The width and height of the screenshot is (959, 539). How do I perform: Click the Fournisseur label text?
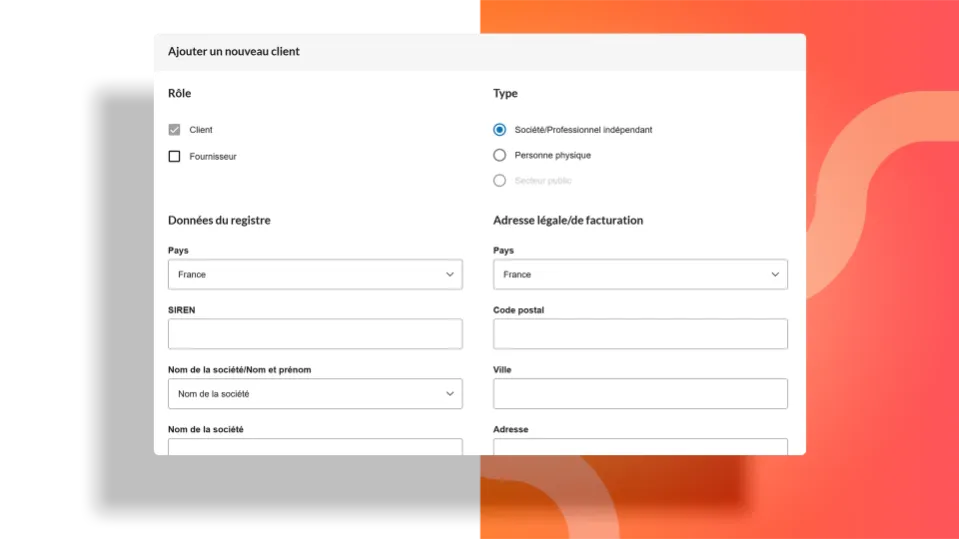213,156
